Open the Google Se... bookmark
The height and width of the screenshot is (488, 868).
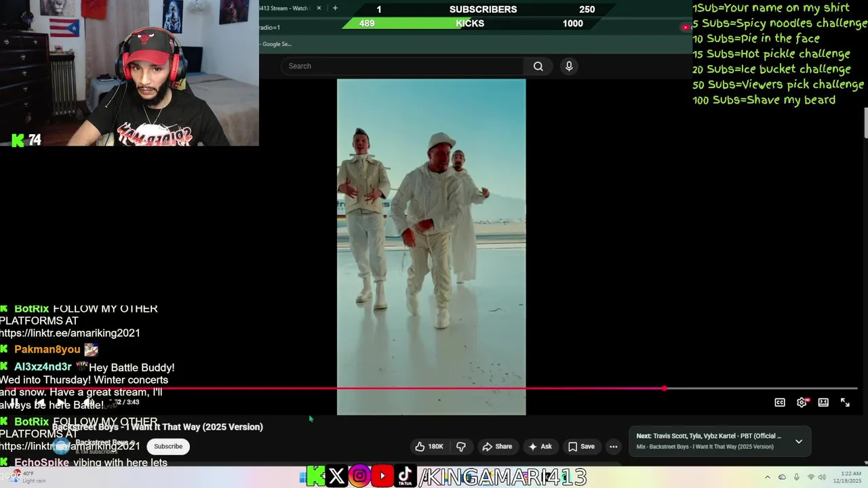276,44
